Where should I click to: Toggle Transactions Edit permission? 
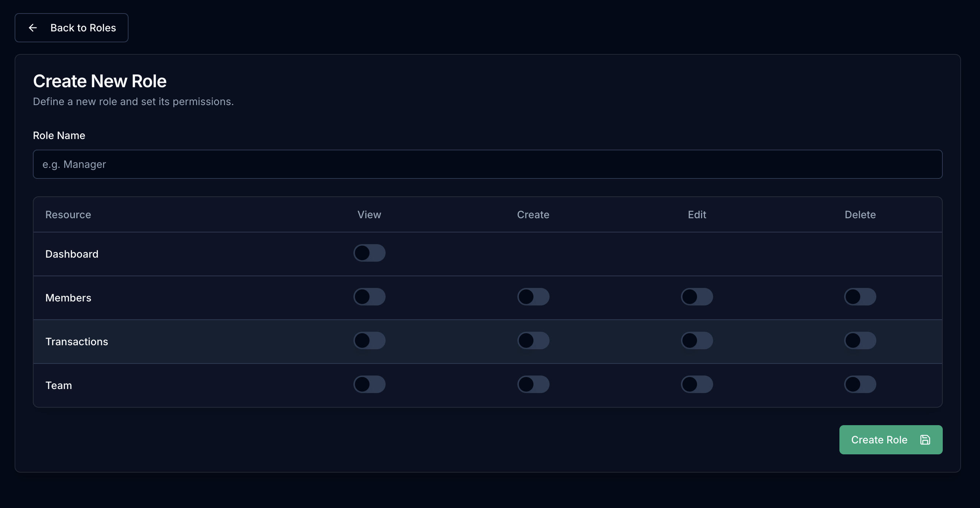click(x=697, y=341)
